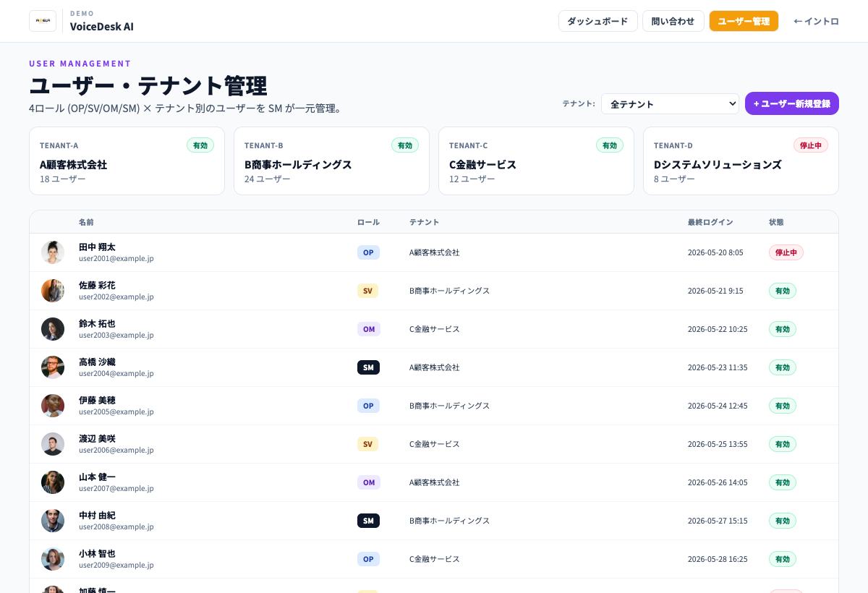Click the ロール column header
This screenshot has width=868, height=593.
[368, 222]
